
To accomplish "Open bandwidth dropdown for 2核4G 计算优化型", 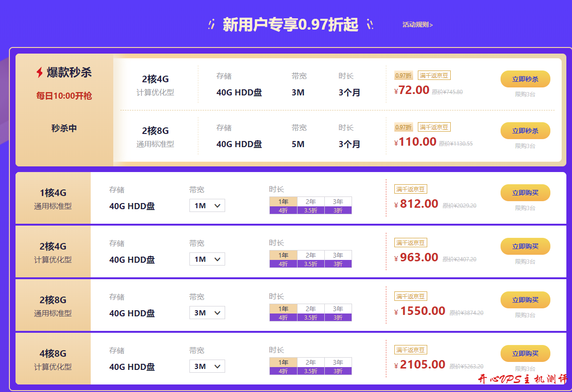I will point(207,259).
